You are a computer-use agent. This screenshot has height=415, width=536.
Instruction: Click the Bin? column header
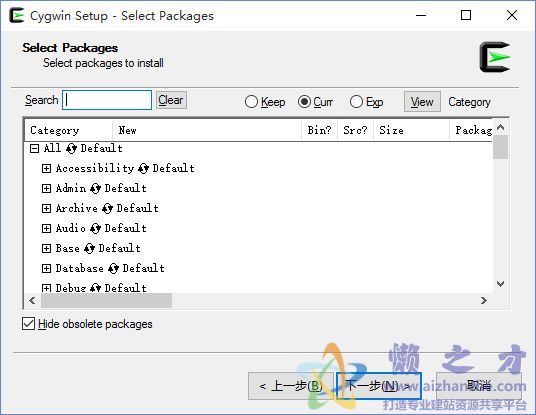click(319, 130)
